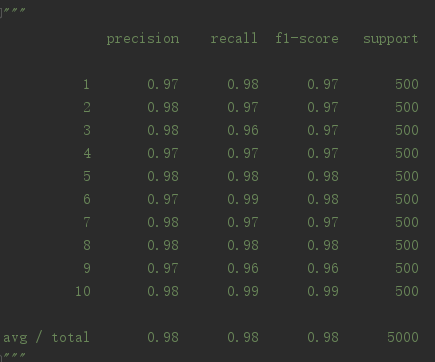Click the f1-score value 0.96 for class 9
The height and width of the screenshot is (362, 435).
323,268
